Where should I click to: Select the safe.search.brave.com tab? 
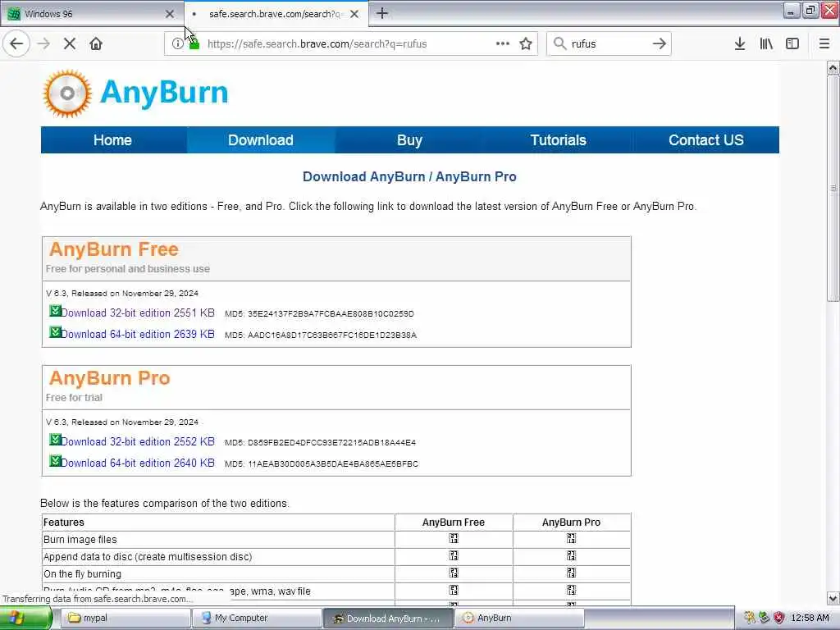coord(276,14)
